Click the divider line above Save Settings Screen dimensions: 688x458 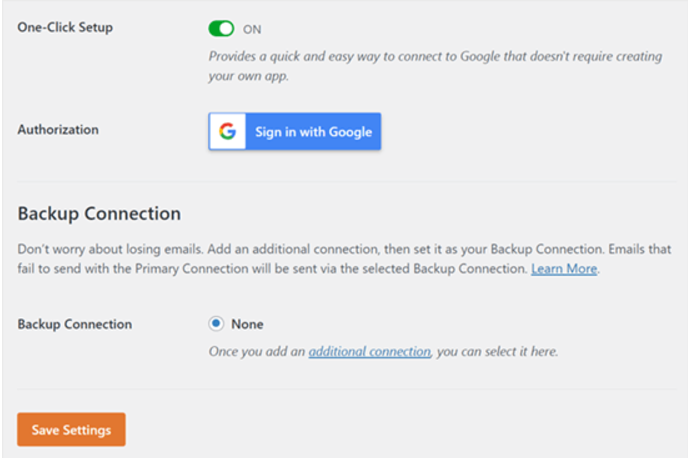pos(347,388)
